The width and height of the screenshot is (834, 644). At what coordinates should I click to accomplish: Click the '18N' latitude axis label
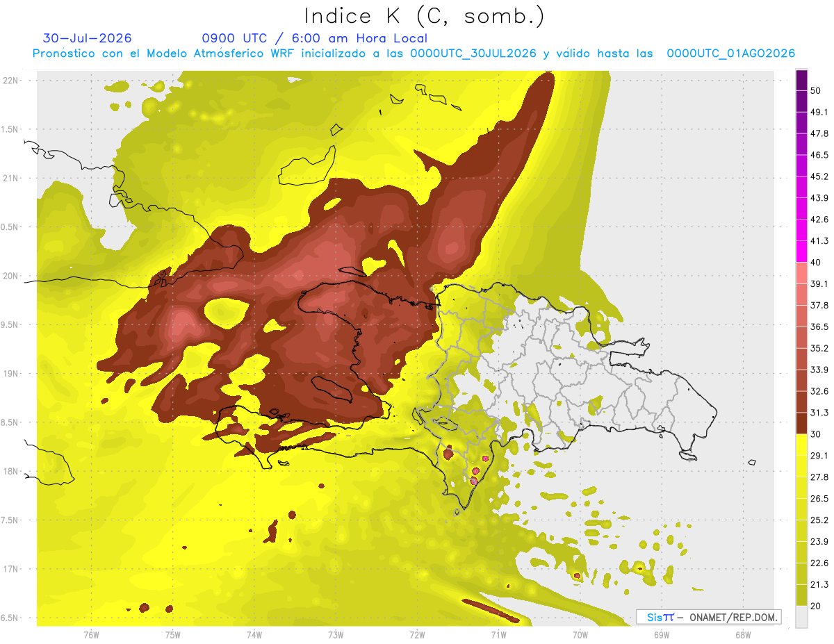coord(10,472)
